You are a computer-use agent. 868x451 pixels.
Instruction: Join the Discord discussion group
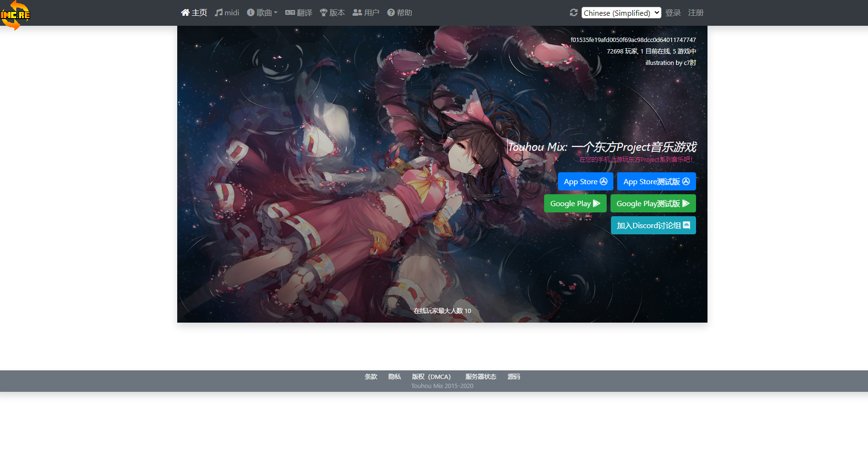coord(653,226)
